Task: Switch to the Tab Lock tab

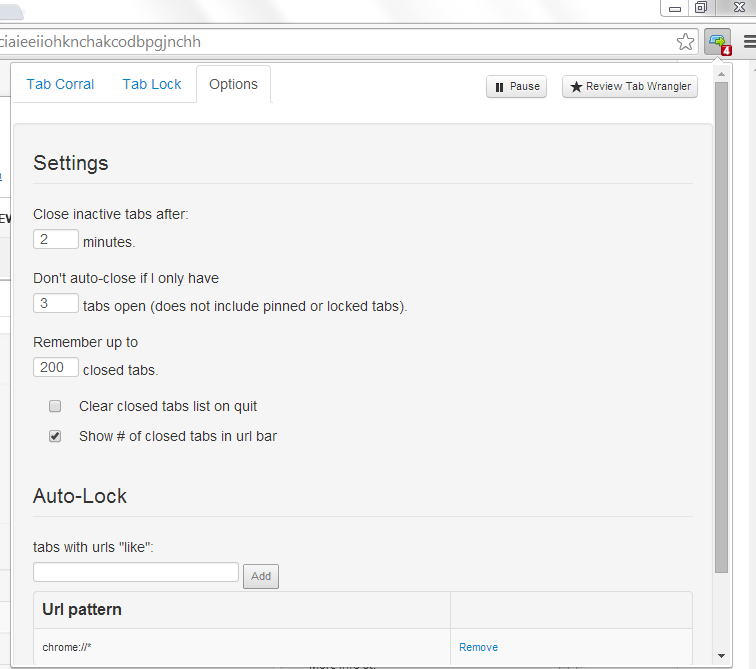Action: tap(152, 84)
